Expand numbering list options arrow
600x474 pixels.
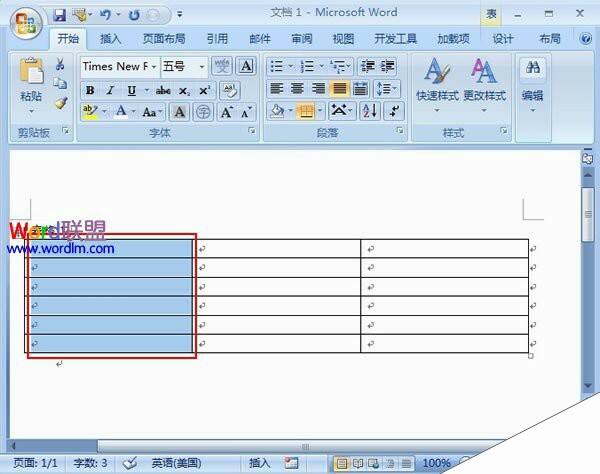(x=321, y=67)
